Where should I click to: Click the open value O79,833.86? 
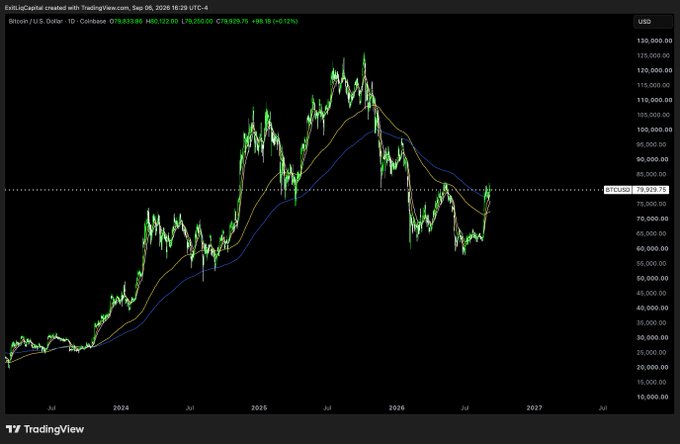(x=126, y=21)
